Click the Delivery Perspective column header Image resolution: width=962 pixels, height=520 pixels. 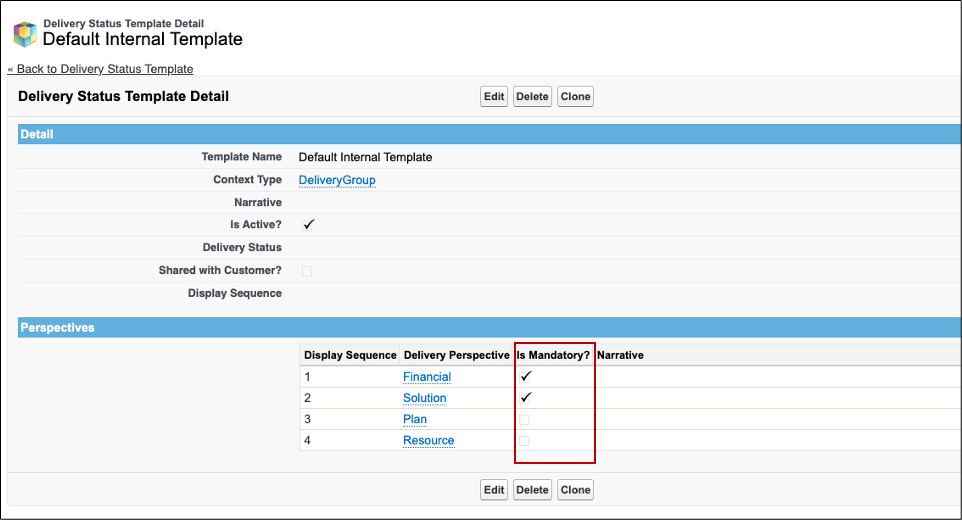click(x=456, y=355)
